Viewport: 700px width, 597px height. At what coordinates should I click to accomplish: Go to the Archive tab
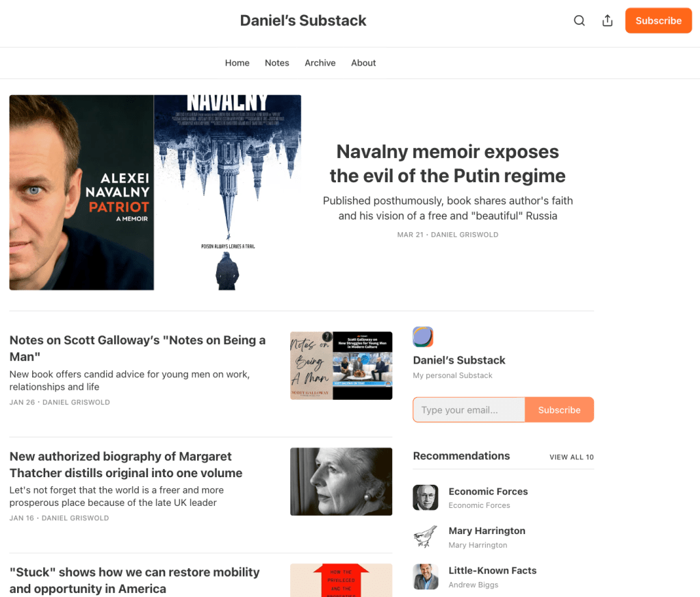(x=320, y=63)
